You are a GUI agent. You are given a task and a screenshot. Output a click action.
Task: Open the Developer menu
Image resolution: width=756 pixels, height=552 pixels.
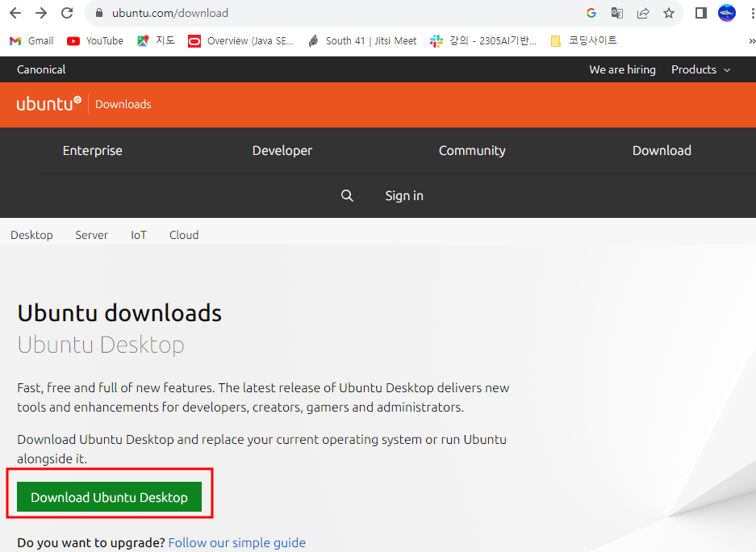(x=282, y=150)
